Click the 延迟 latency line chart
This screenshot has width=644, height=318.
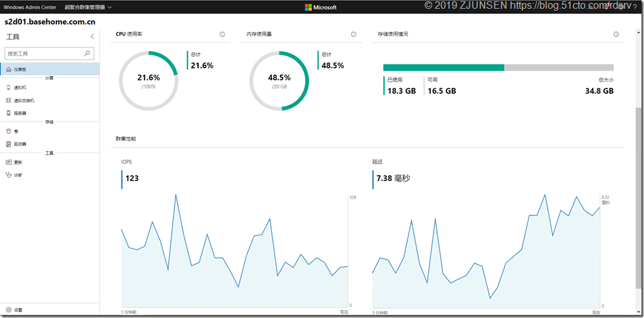coord(486,251)
